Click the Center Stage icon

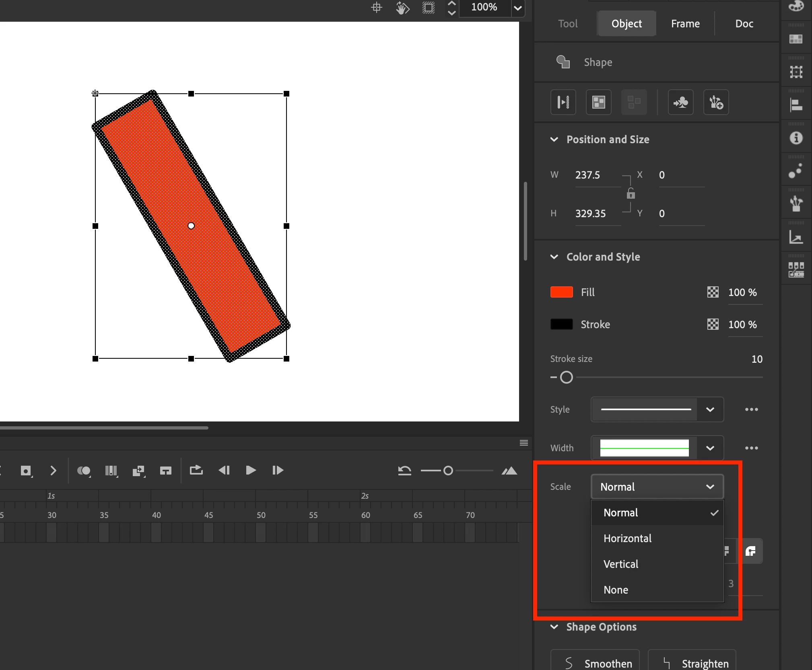(x=377, y=8)
